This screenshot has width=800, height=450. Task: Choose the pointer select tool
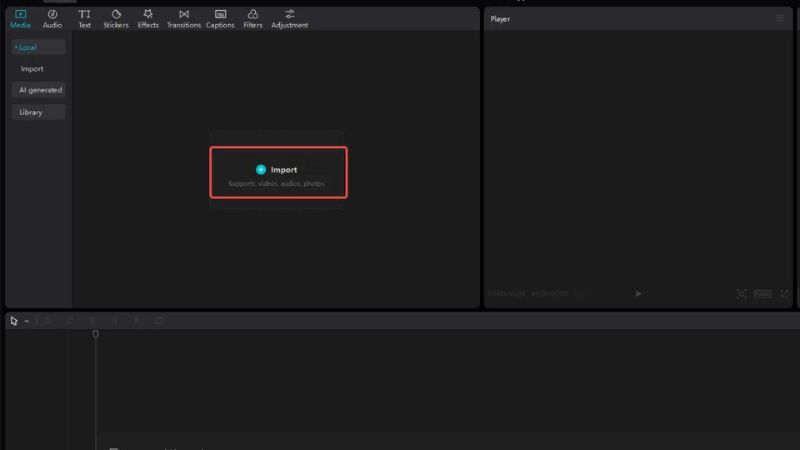[x=14, y=321]
